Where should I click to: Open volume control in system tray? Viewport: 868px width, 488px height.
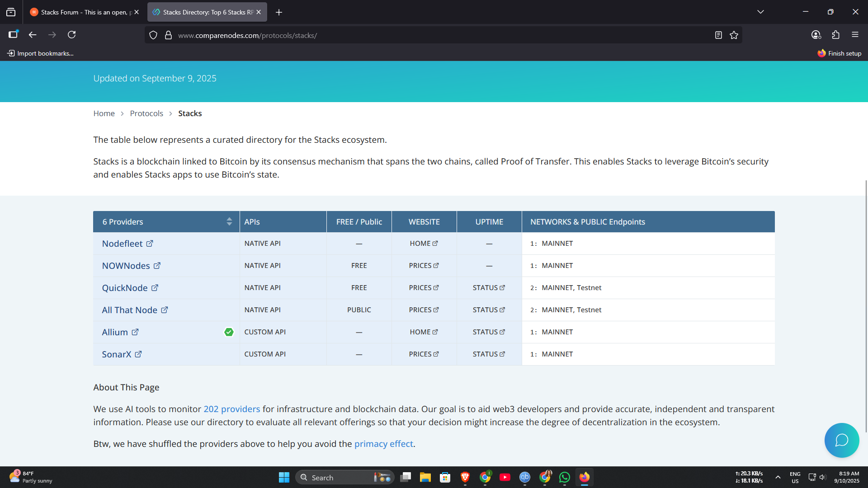[822, 477]
